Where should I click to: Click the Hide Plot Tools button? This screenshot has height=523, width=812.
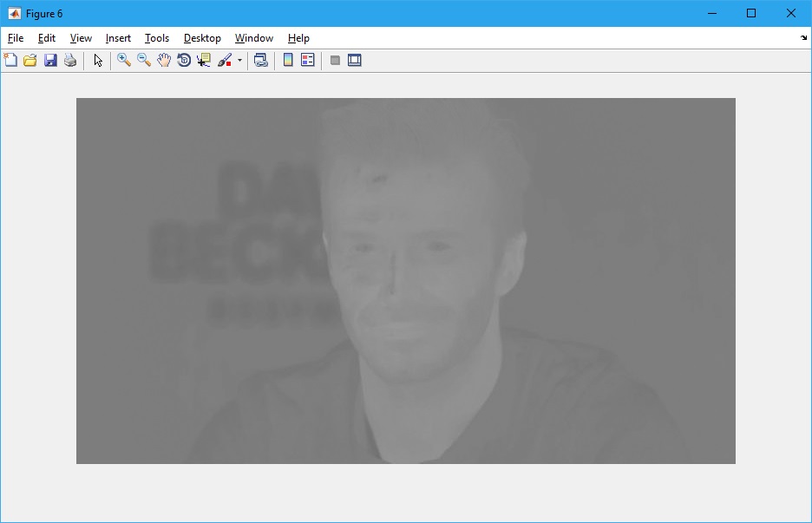tap(335, 60)
